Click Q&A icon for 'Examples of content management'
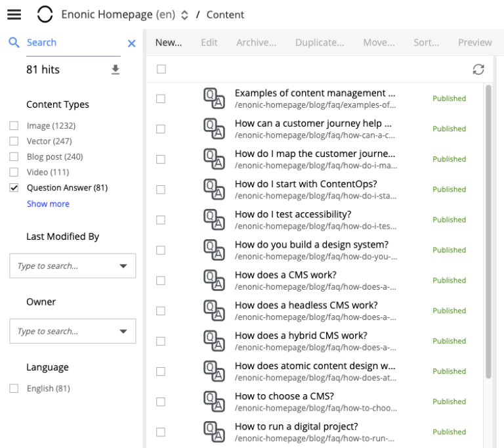The width and height of the screenshot is (504, 448). point(214,99)
